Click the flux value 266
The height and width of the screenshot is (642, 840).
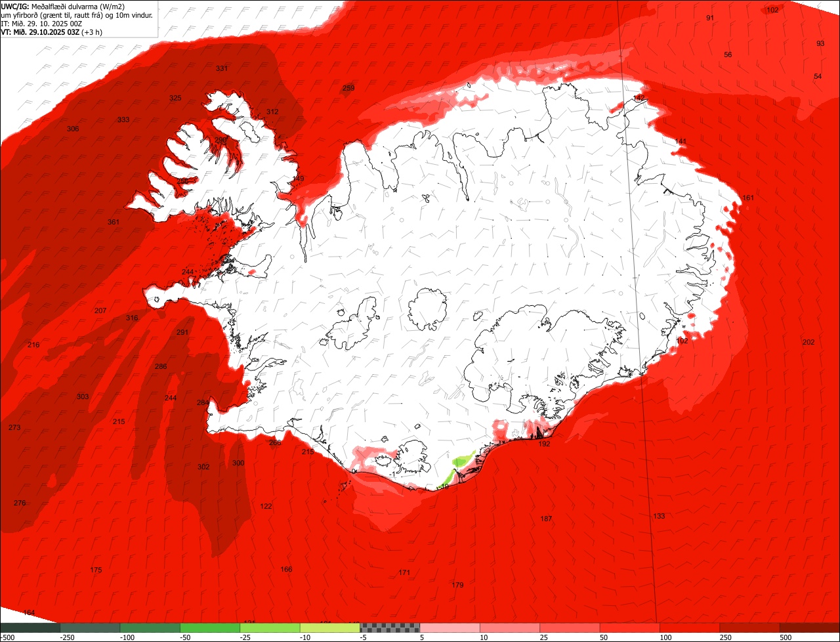pyautogui.click(x=275, y=442)
